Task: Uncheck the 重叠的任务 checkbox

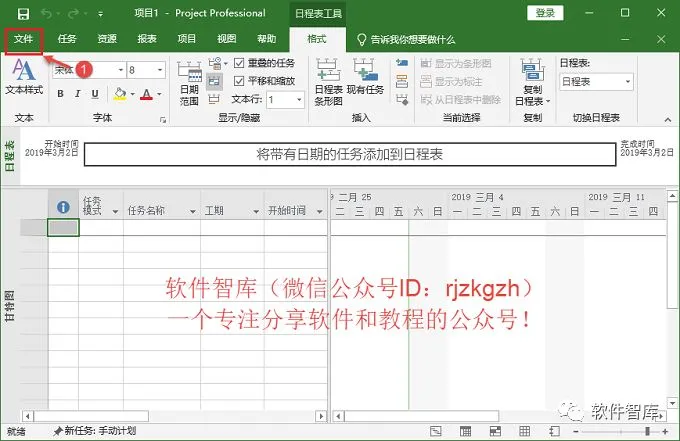Action: [x=239, y=63]
